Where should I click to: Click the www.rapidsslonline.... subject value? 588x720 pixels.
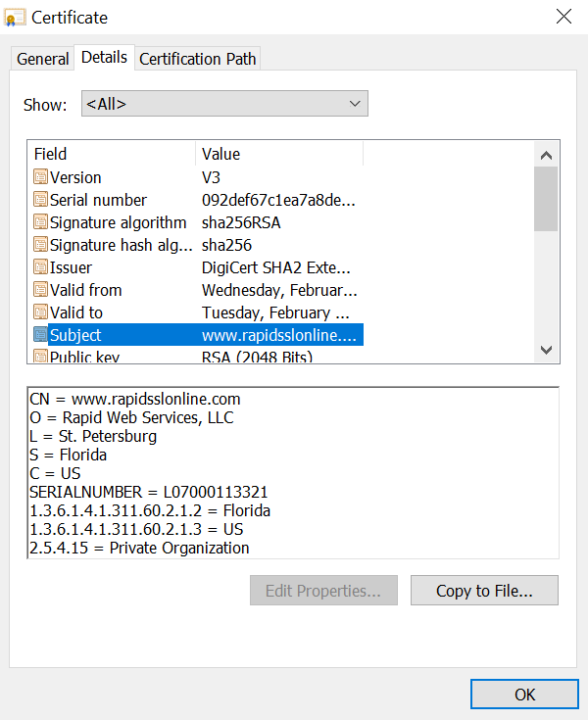[x=279, y=335]
